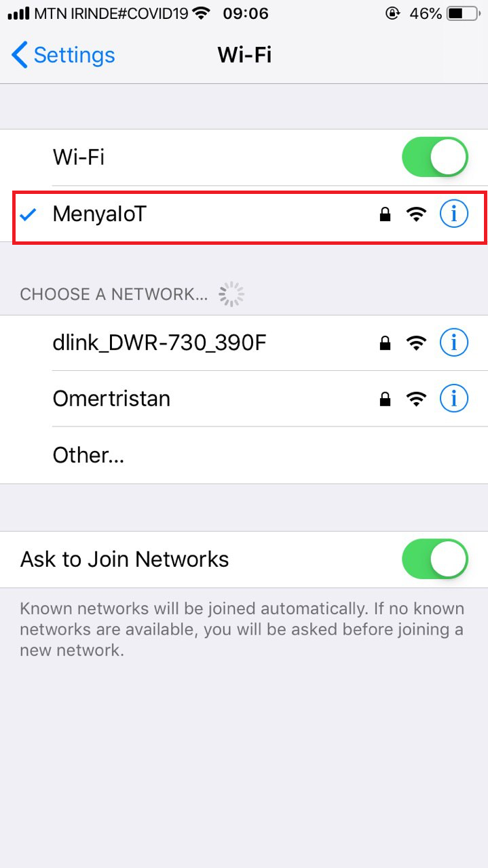Screen dimensions: 488x868
Task: Tap the lock icon beside dlink_DWR-730_390F
Action: pyautogui.click(x=385, y=344)
